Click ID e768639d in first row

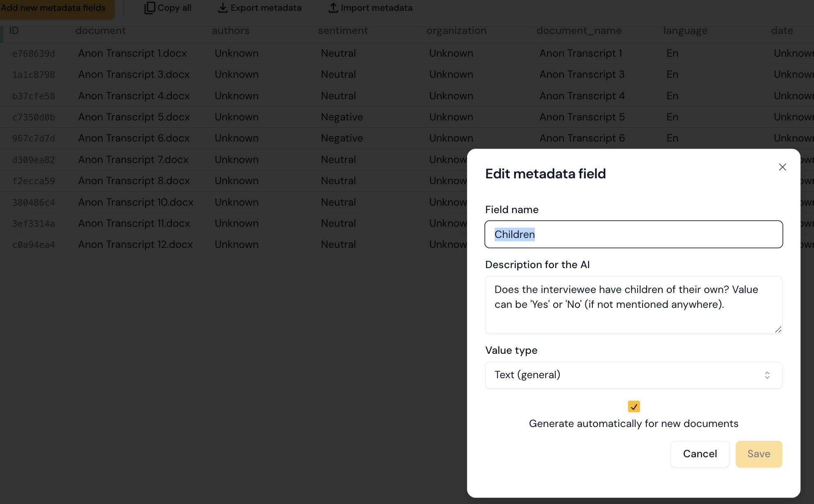click(34, 54)
